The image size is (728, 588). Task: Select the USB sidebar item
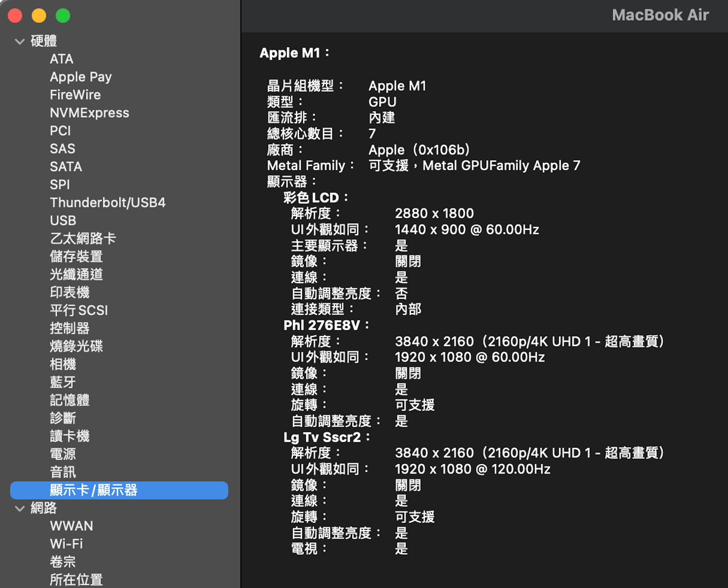pos(63,221)
